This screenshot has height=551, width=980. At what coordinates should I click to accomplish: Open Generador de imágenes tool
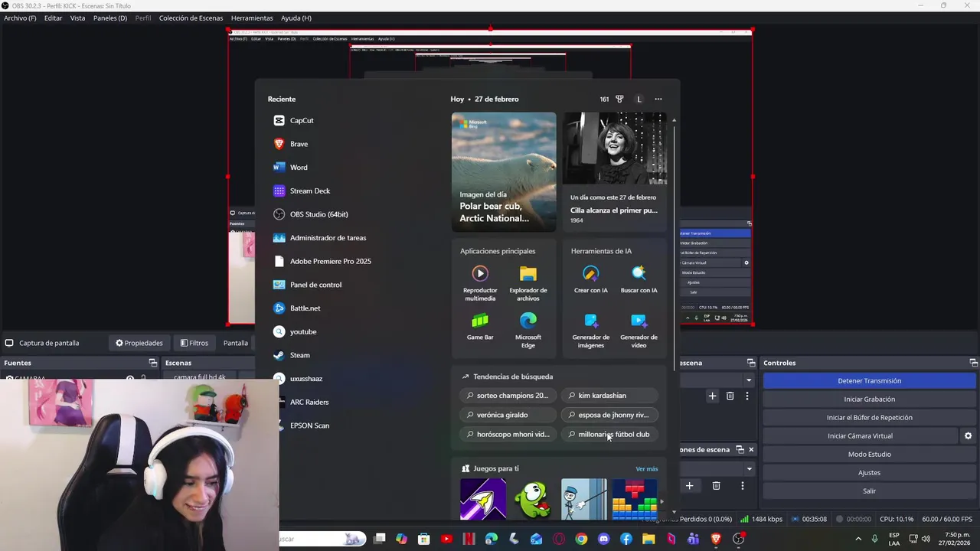coord(590,329)
